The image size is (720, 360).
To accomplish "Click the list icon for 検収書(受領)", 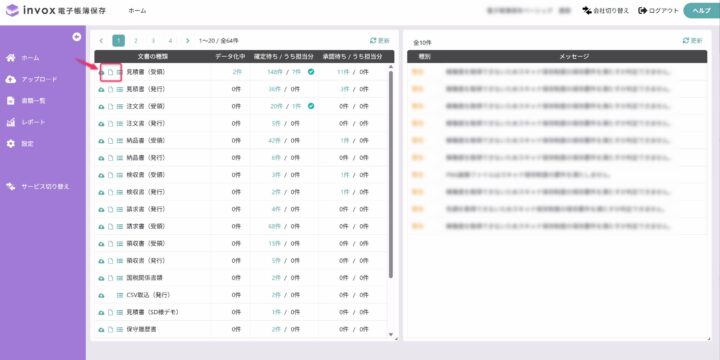I will (120, 175).
